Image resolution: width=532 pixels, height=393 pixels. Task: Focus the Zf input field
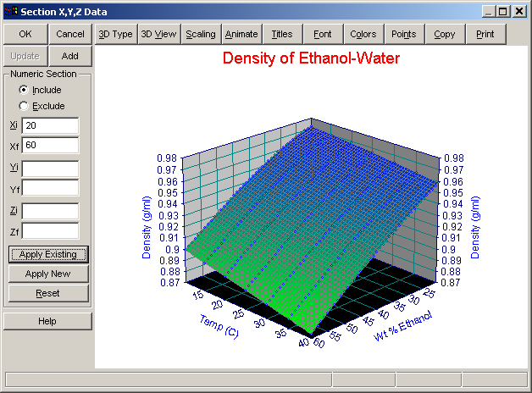pos(50,231)
